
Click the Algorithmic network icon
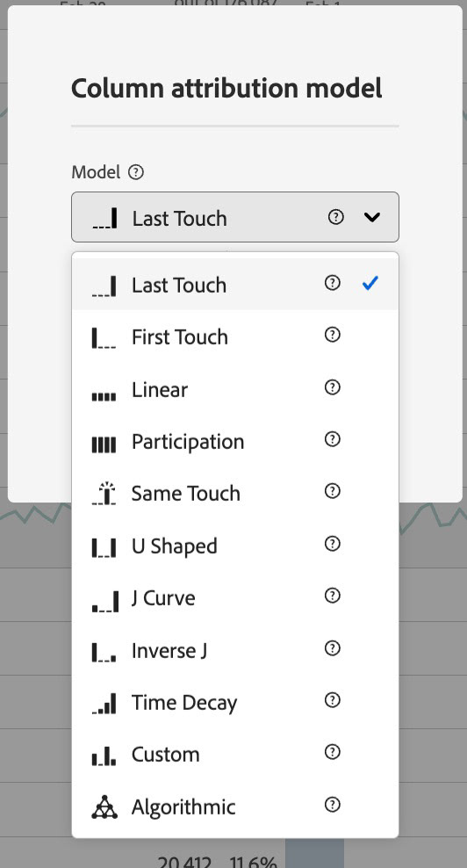pos(104,807)
